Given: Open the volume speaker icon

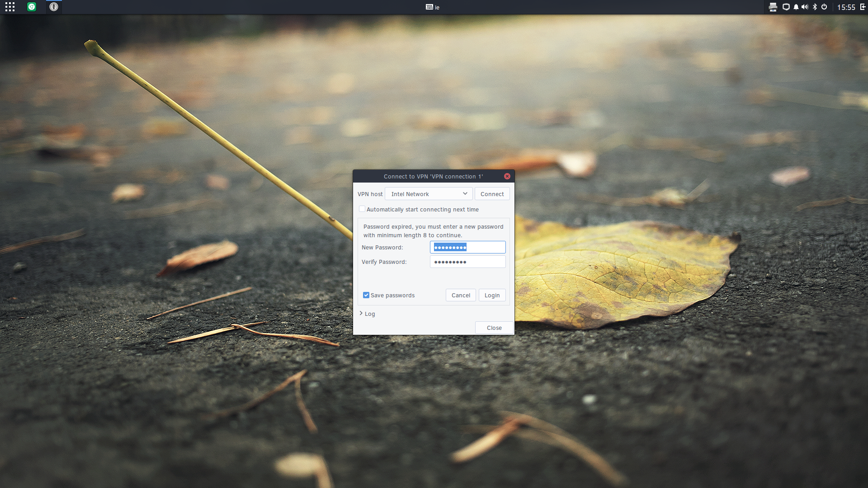Looking at the screenshot, I should click(x=805, y=7).
